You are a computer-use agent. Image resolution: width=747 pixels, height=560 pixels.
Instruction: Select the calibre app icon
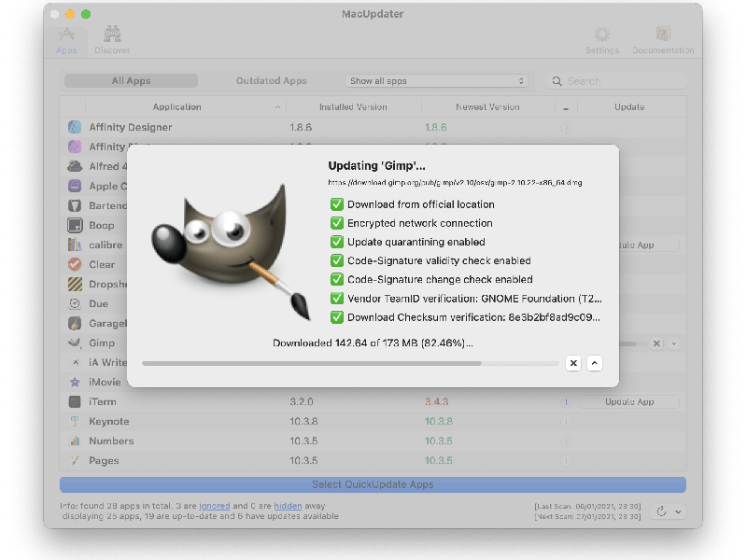tap(75, 245)
